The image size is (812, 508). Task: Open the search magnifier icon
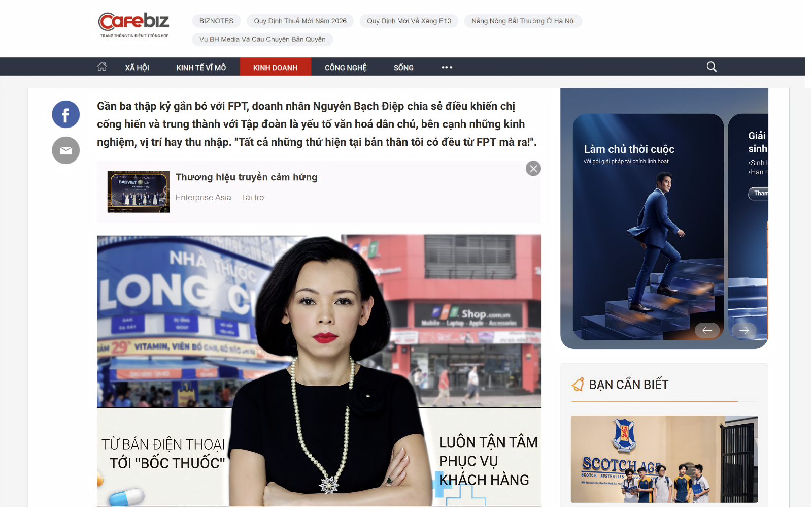coord(712,67)
